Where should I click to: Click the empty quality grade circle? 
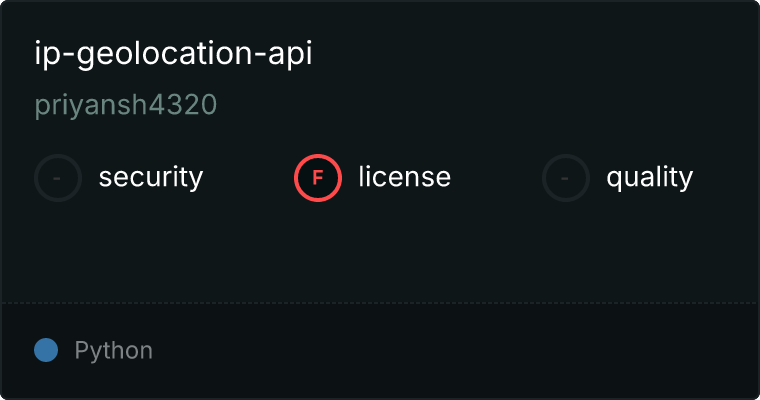tap(566, 178)
